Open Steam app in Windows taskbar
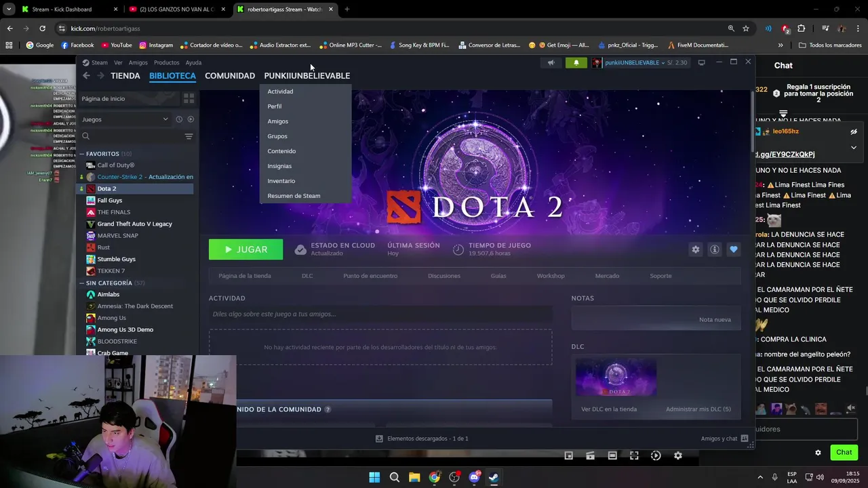The image size is (868, 488). (x=494, y=477)
